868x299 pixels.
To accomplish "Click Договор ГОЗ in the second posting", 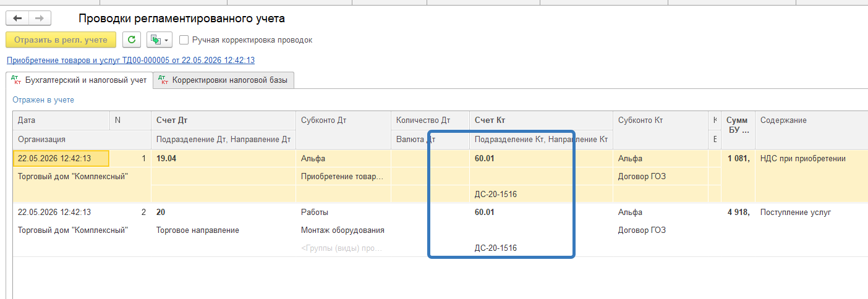I will coord(660,230).
